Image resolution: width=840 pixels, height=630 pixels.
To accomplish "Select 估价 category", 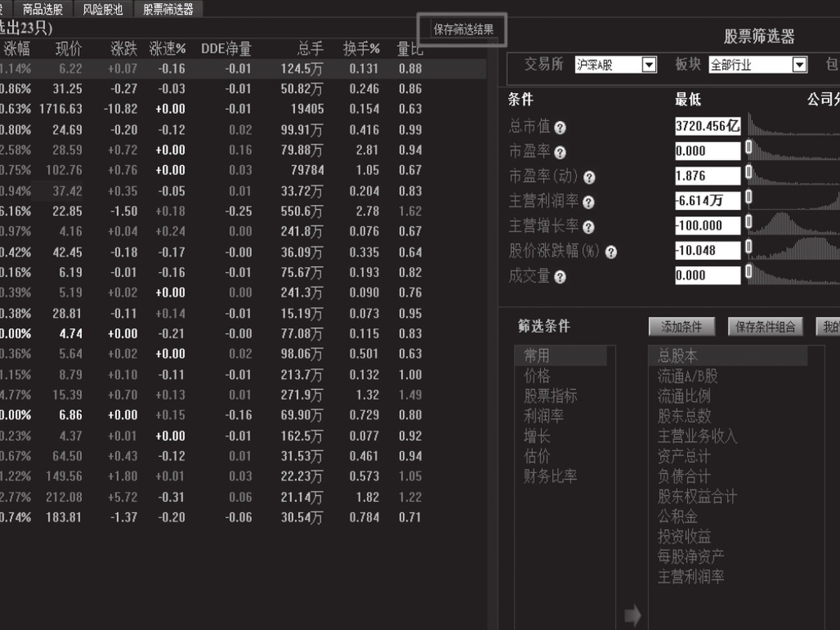I will 538,456.
